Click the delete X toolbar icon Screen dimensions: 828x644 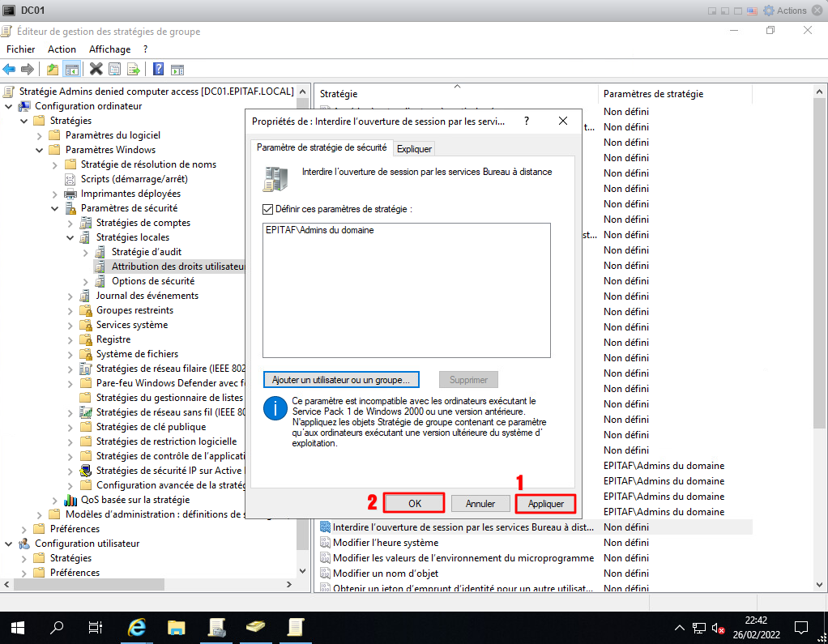tap(96, 69)
